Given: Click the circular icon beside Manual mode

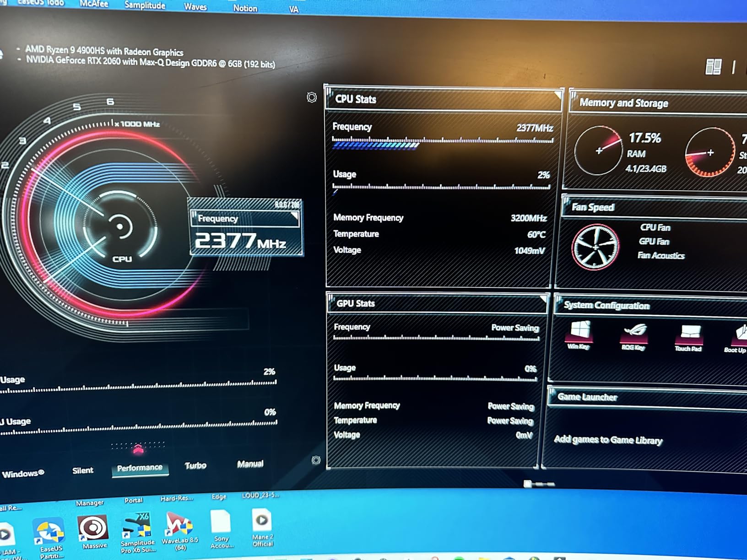Looking at the screenshot, I should (316, 460).
